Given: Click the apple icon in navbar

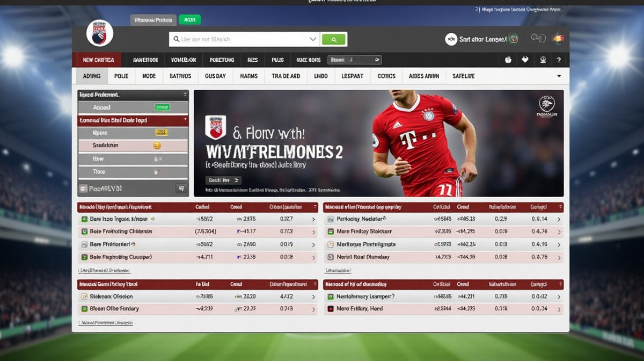Looking at the screenshot, I should (x=508, y=60).
